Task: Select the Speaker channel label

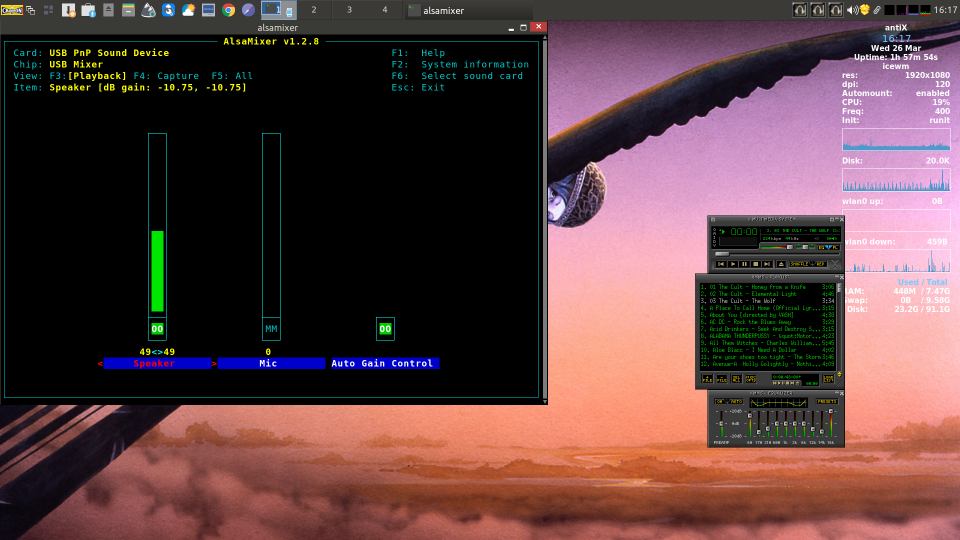Action: pyautogui.click(x=157, y=364)
